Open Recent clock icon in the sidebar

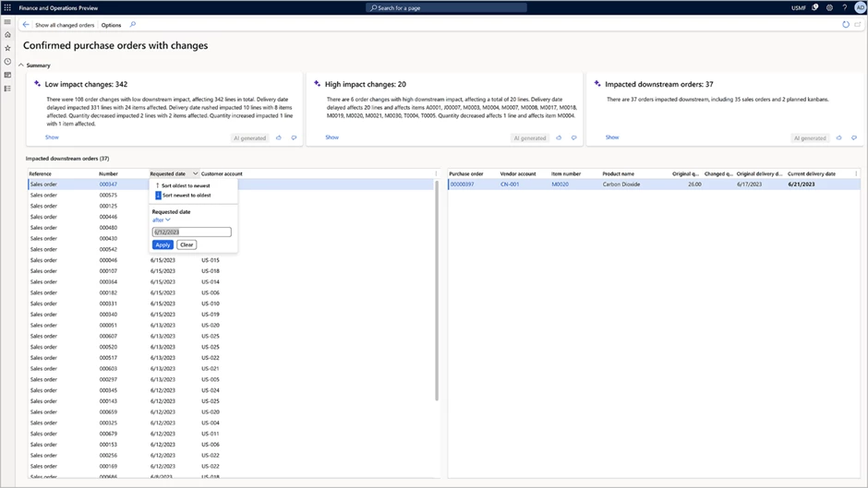click(x=7, y=62)
